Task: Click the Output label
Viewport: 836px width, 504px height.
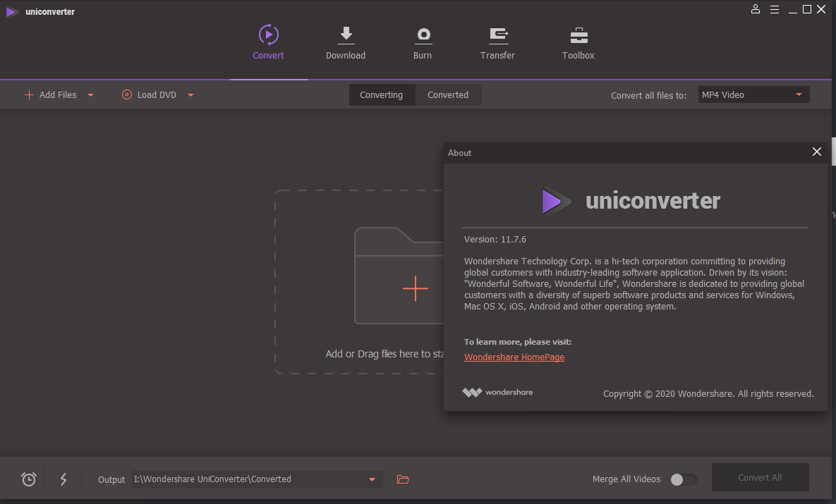Action: [x=111, y=479]
